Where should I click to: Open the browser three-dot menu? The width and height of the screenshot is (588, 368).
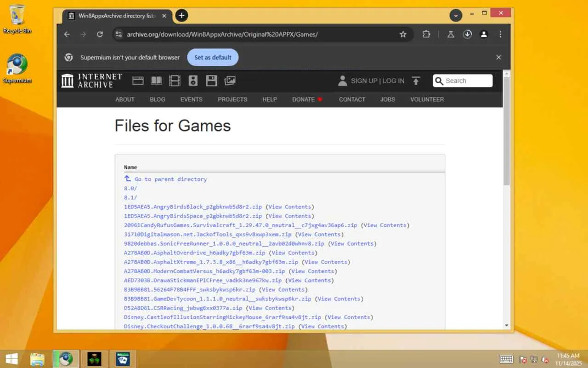click(x=500, y=34)
